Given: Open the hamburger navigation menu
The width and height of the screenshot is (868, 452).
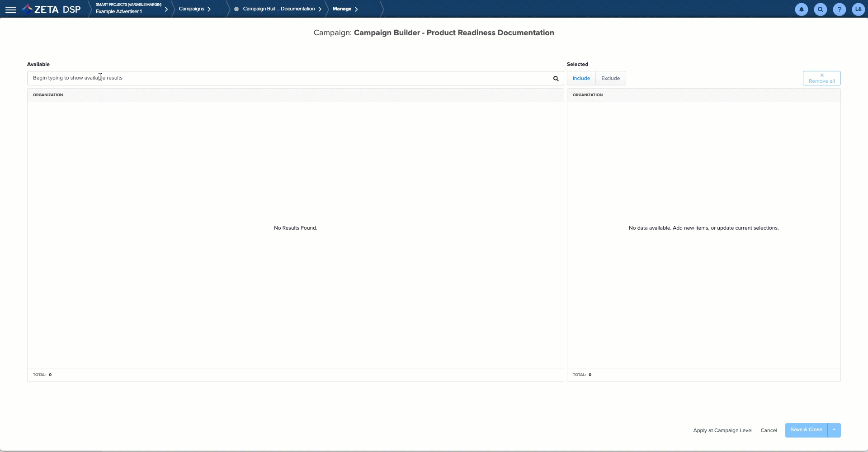Looking at the screenshot, I should [x=11, y=9].
